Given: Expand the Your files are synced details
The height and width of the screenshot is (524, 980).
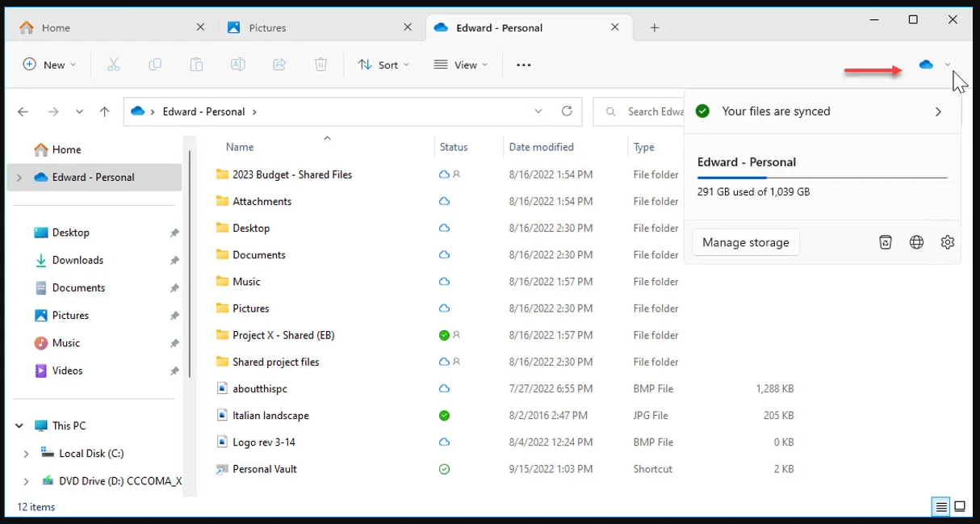Looking at the screenshot, I should (938, 111).
